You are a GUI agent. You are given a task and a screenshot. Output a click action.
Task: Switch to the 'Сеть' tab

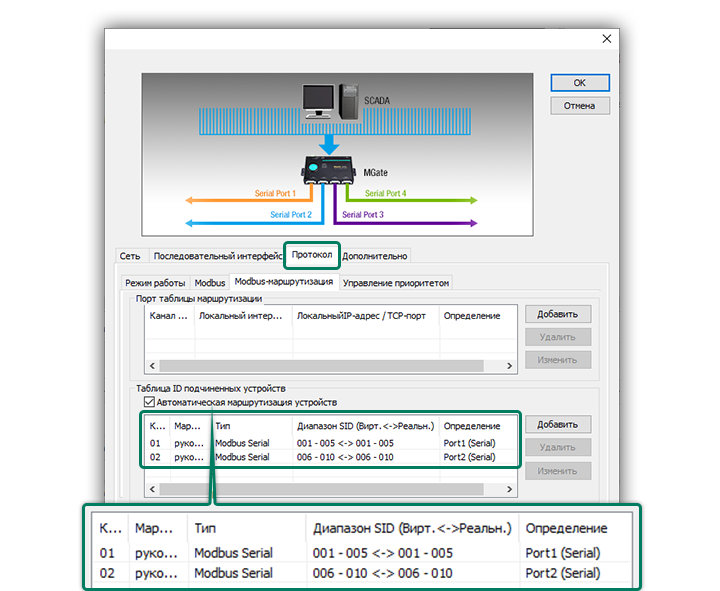(129, 256)
